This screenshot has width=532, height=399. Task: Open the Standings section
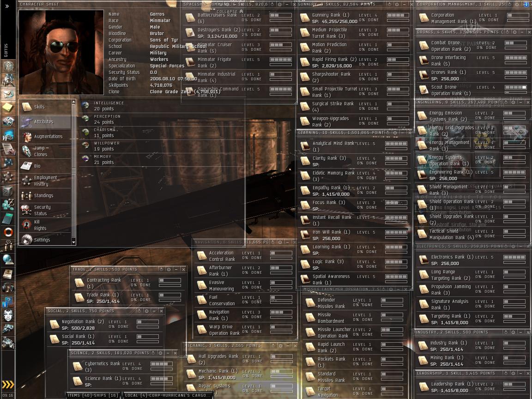45,195
